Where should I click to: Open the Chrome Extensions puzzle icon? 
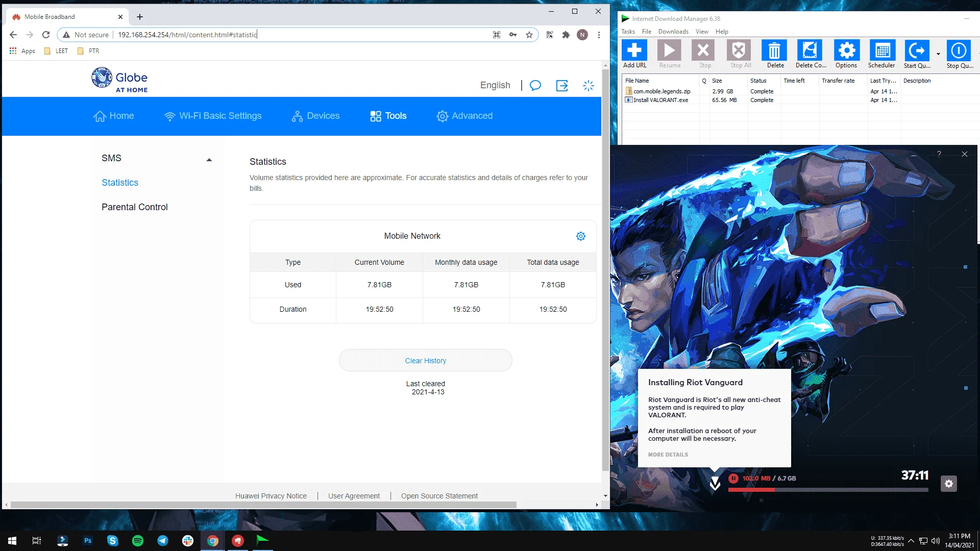tap(566, 35)
